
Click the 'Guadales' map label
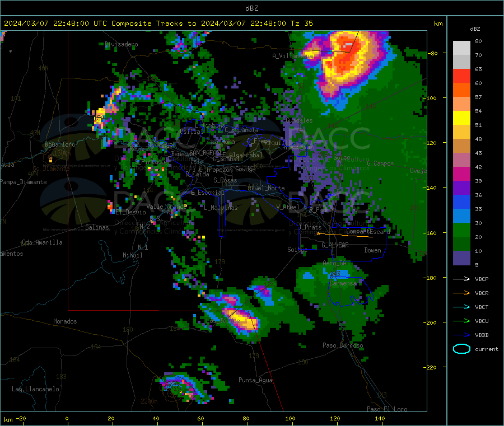click(299, 120)
